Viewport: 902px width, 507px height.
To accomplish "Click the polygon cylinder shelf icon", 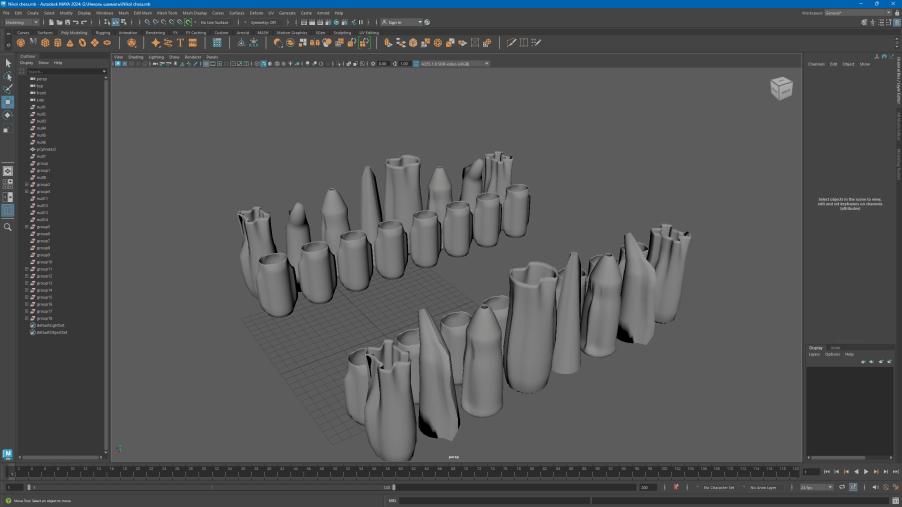I will pos(58,43).
